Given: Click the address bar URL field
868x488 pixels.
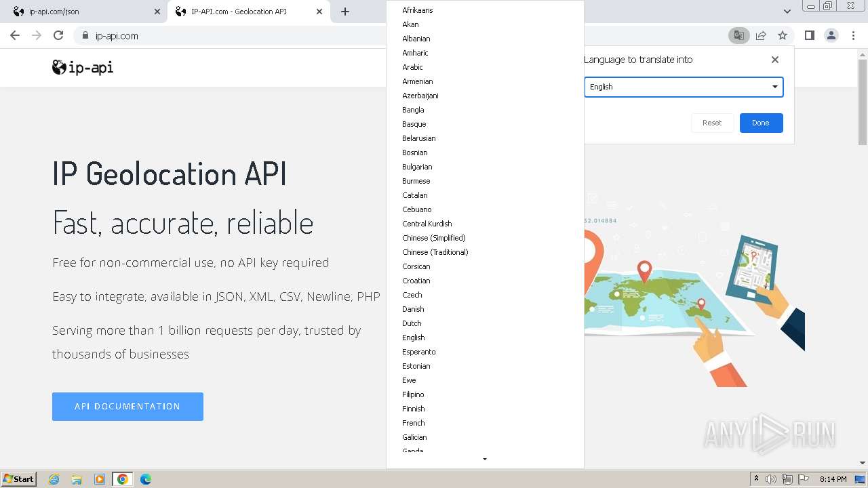Looking at the screenshot, I should 400,36.
